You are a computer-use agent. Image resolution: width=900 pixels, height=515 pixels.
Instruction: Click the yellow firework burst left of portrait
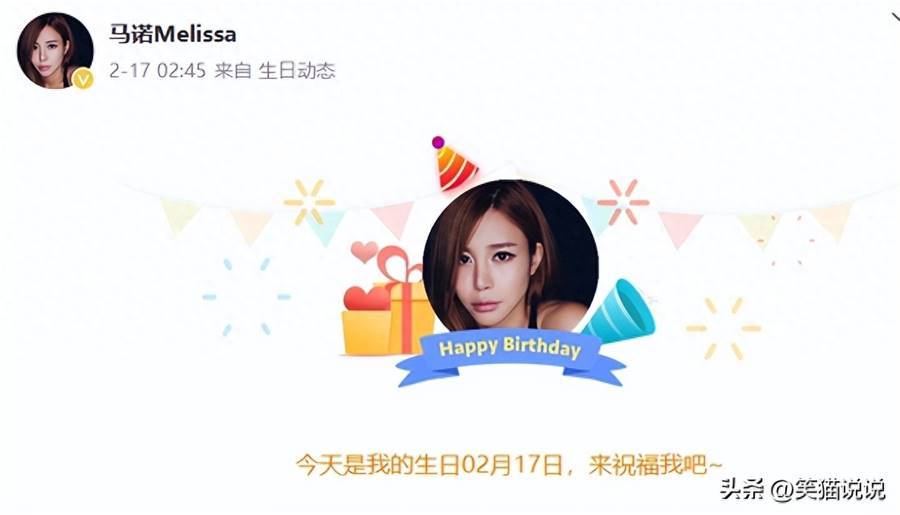(309, 203)
